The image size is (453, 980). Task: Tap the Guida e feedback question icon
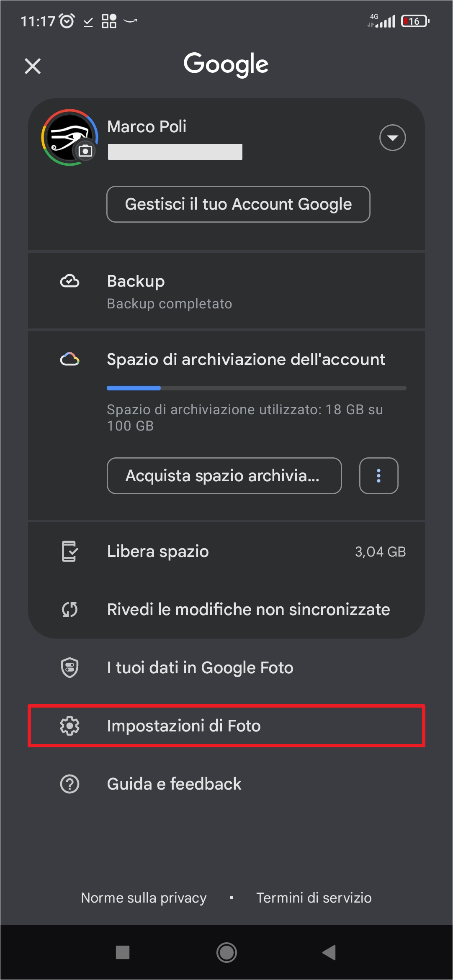pyautogui.click(x=69, y=784)
